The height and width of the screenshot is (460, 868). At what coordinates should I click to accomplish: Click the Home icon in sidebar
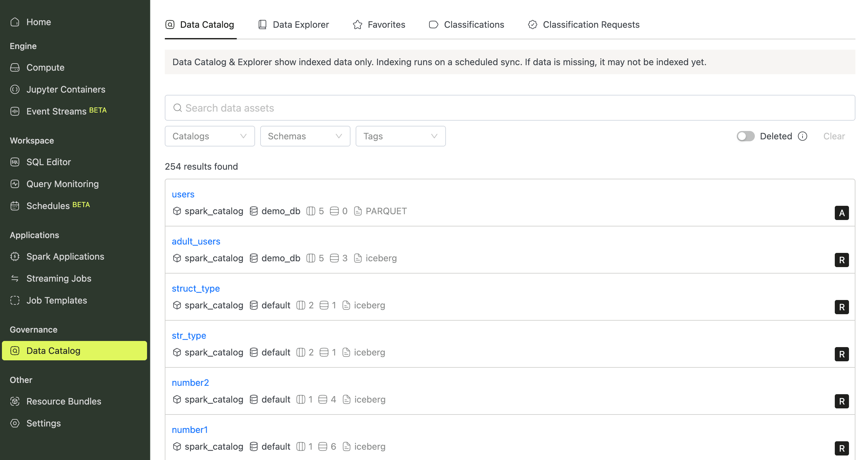pyautogui.click(x=15, y=22)
